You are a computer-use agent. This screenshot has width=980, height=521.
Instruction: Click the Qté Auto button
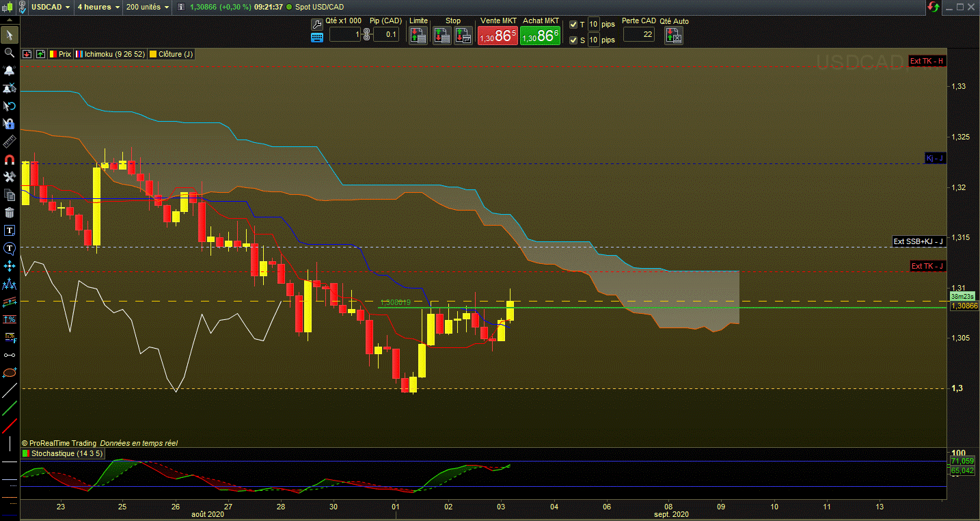point(673,36)
